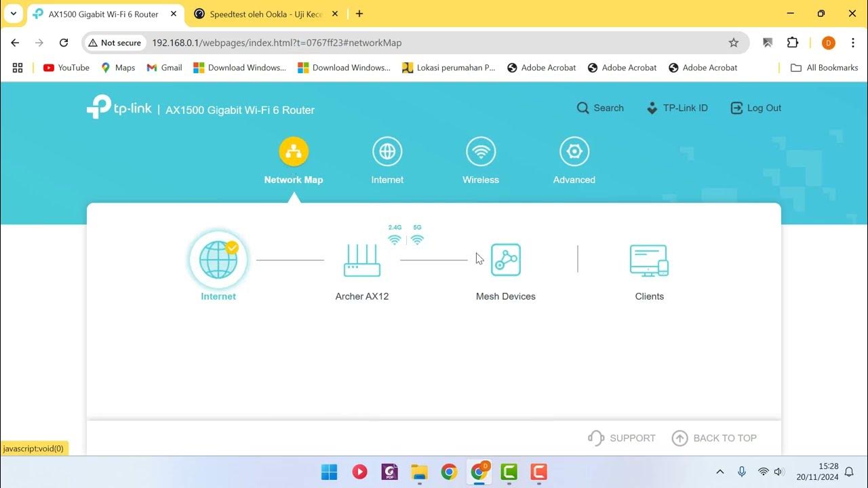Viewport: 868px width, 488px height.
Task: Open the Extensions puzzle icon
Action: (x=793, y=43)
